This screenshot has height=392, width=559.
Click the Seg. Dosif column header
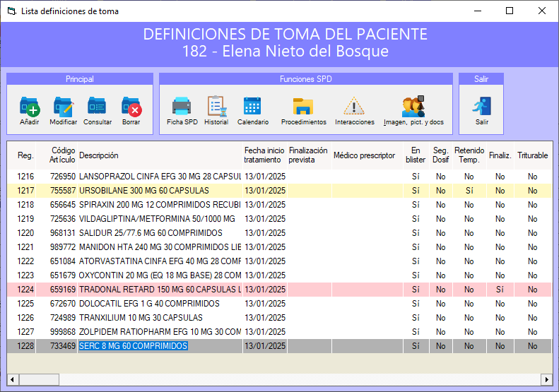[x=441, y=155]
